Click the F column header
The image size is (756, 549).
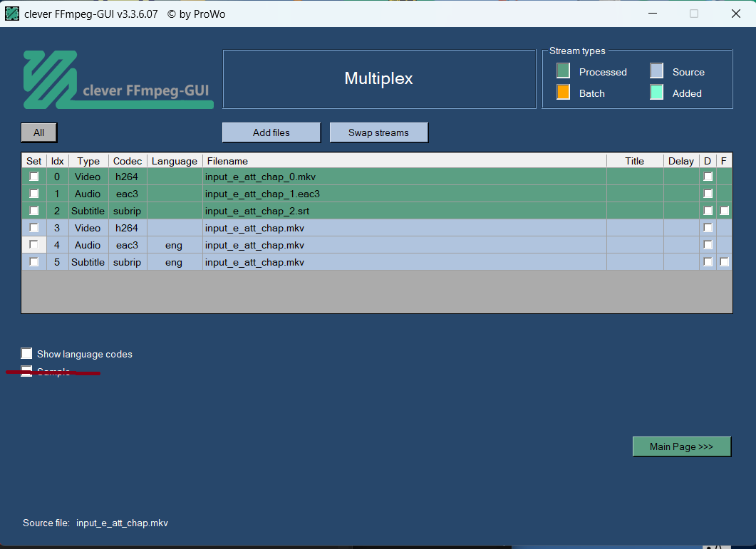pos(724,160)
